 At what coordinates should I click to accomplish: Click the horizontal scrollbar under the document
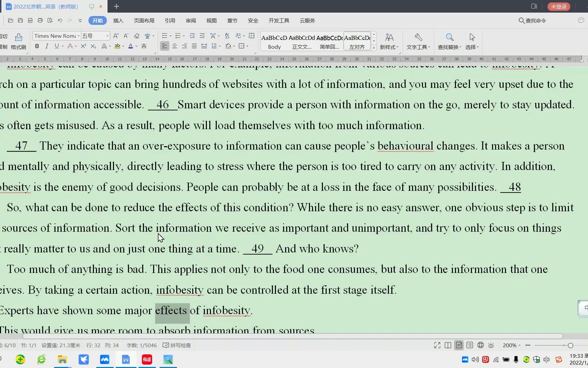pyautogui.click(x=293, y=336)
